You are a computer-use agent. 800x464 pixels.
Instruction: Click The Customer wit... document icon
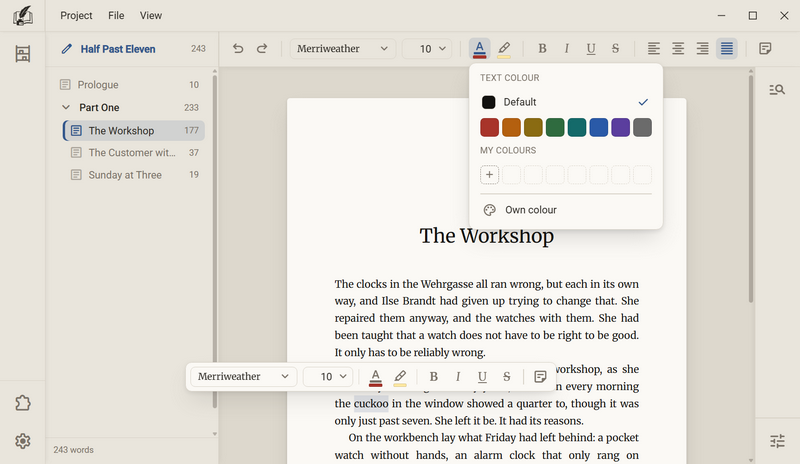tap(76, 153)
